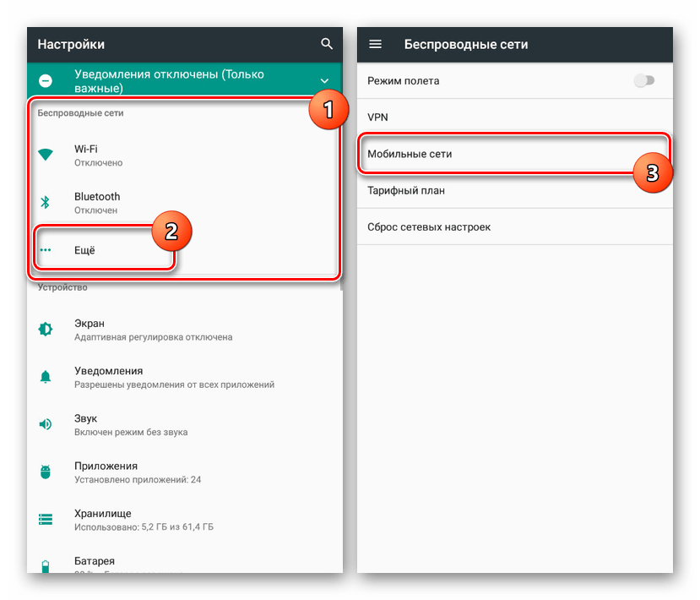The image size is (700, 600).
Task: Click the do-not-disturb minus circle icon
Action: (x=46, y=81)
